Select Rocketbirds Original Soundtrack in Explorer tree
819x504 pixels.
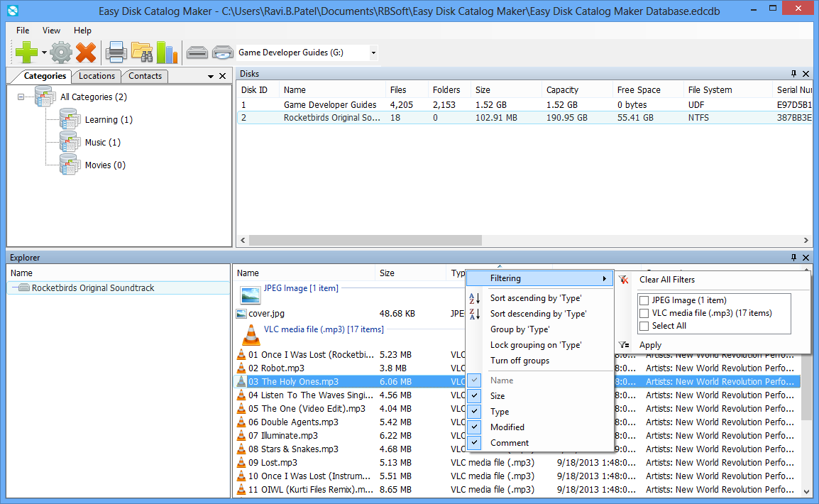[93, 287]
